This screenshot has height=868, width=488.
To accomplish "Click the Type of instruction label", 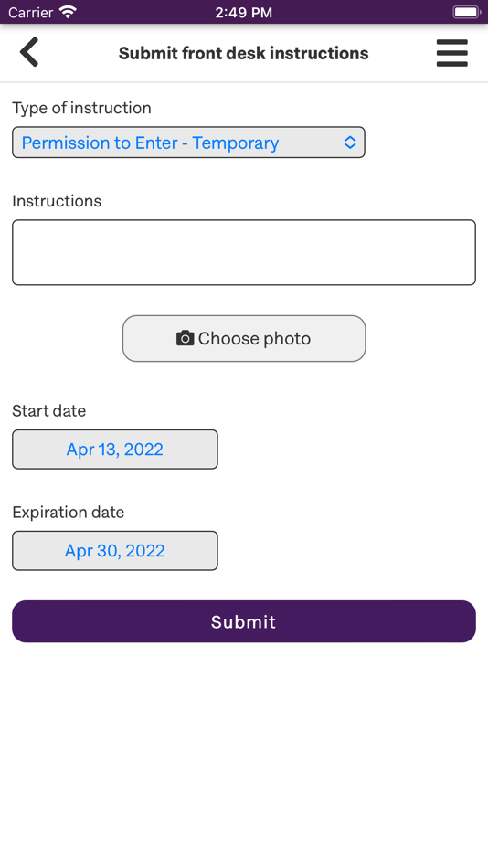I will [81, 108].
